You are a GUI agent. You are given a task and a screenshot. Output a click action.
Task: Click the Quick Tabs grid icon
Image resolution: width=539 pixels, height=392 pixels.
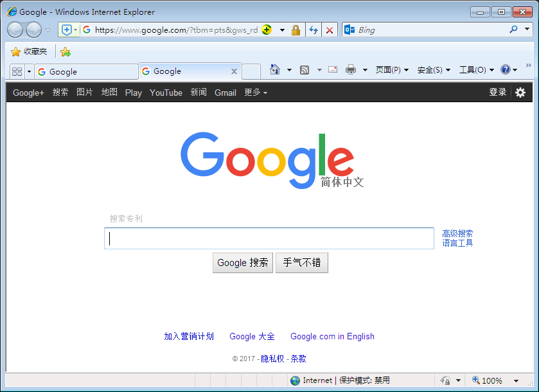pyautogui.click(x=17, y=71)
